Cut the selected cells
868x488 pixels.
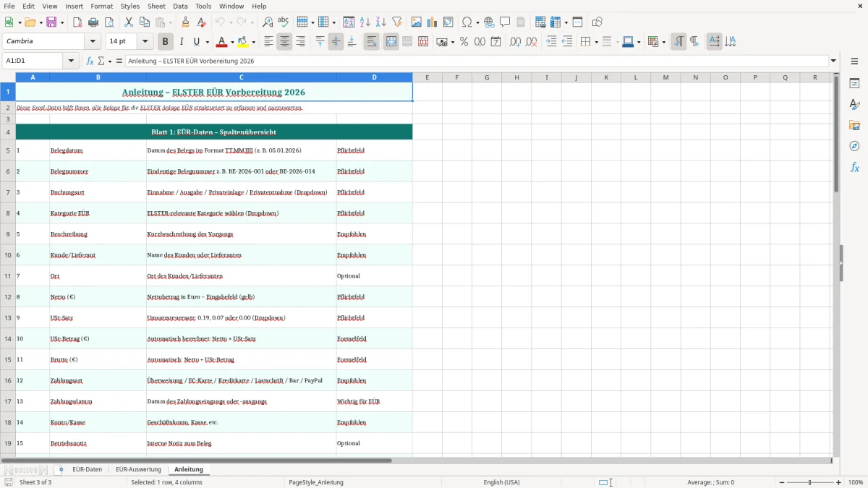pyautogui.click(x=128, y=22)
